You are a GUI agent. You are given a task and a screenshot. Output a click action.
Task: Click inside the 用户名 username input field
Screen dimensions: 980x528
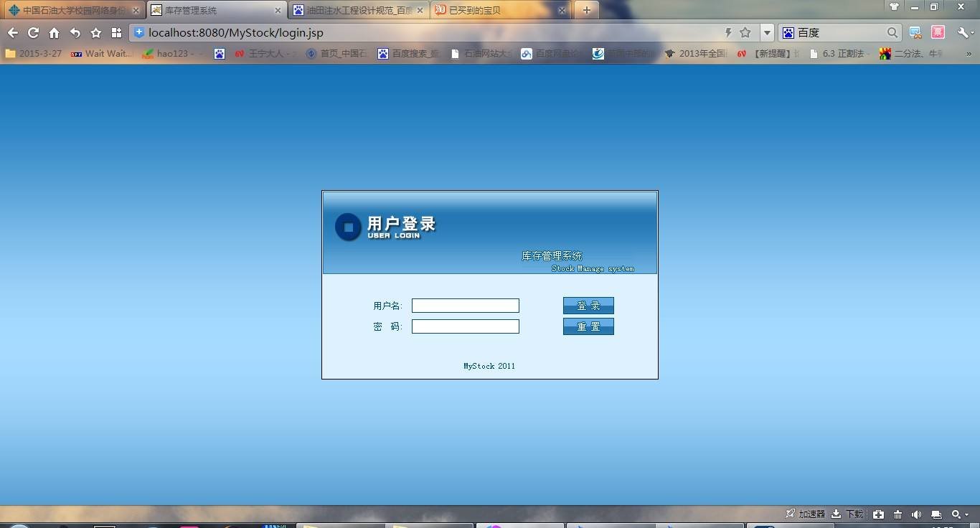(x=465, y=305)
